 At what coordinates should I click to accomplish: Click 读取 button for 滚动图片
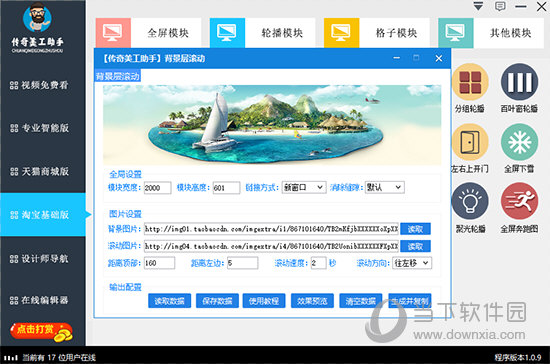pos(415,246)
